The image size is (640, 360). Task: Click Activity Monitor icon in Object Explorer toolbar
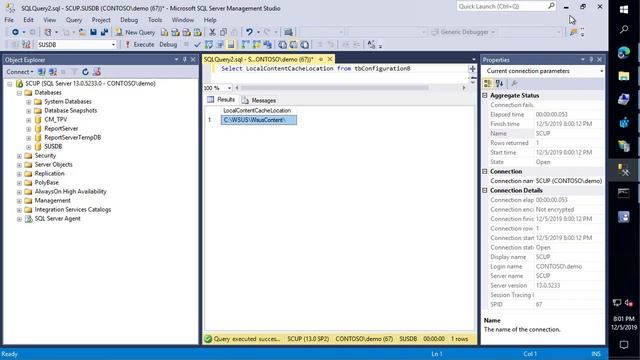pos(97,72)
